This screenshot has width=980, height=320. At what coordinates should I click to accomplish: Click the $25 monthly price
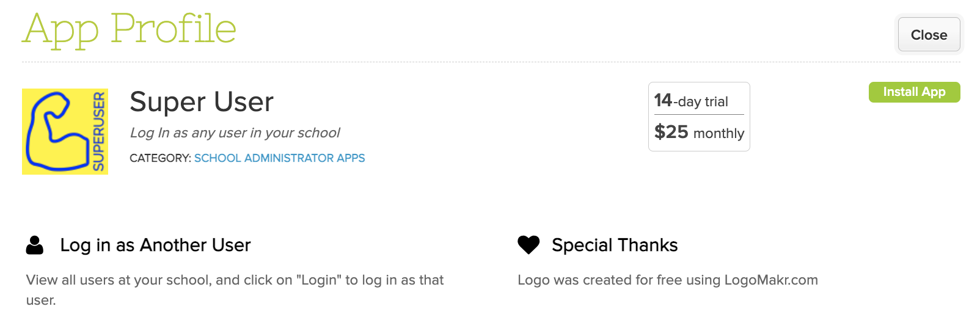699,132
